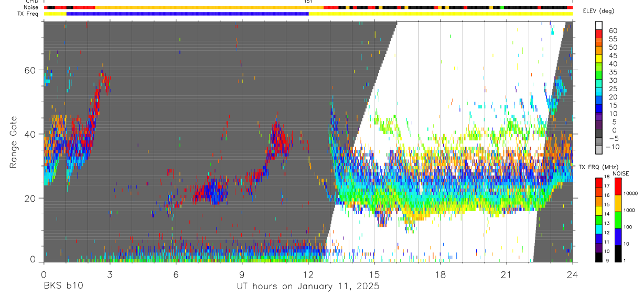This screenshot has height=297, width=644.
Task: Click the 'TX FRQ (MHz)' legend title
Action: tap(598, 167)
